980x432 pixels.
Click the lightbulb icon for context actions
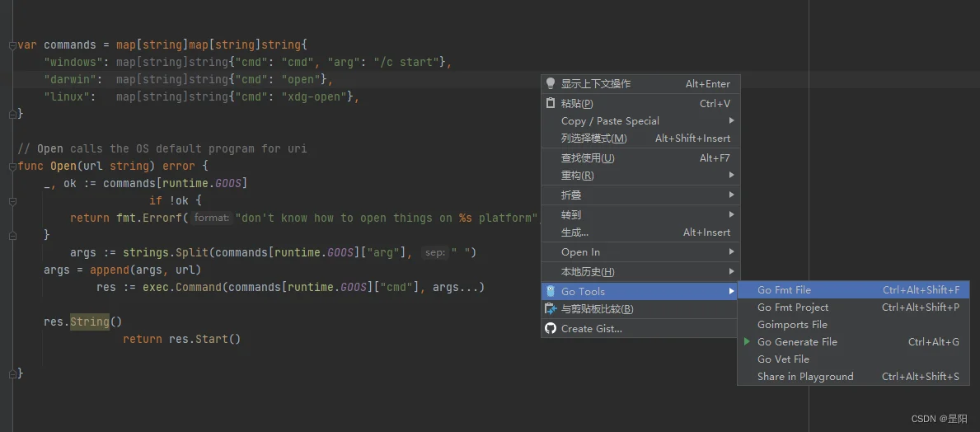551,84
